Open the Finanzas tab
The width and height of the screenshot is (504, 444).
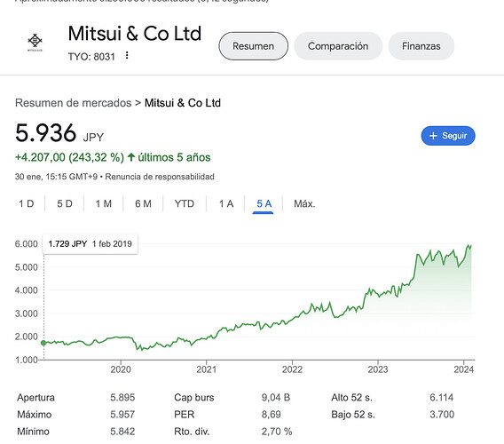[x=421, y=46]
